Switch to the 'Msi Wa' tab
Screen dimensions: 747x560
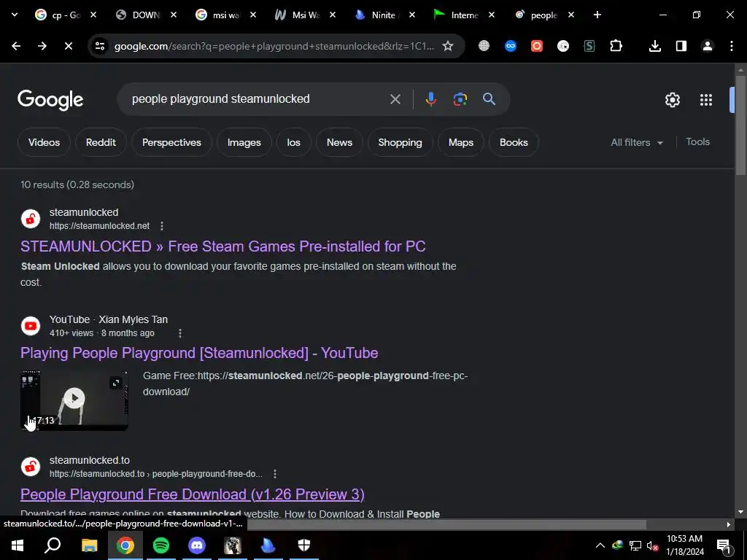click(306, 15)
